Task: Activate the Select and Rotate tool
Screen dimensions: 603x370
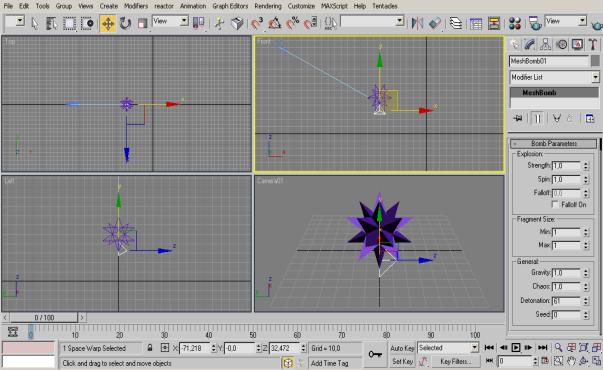Action: [125, 23]
